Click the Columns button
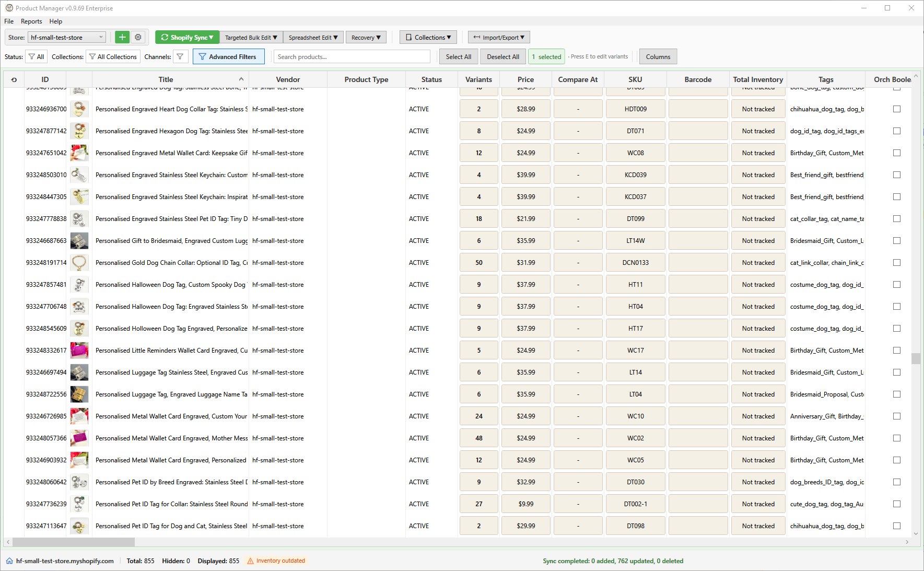This screenshot has height=571, width=924. click(x=658, y=56)
